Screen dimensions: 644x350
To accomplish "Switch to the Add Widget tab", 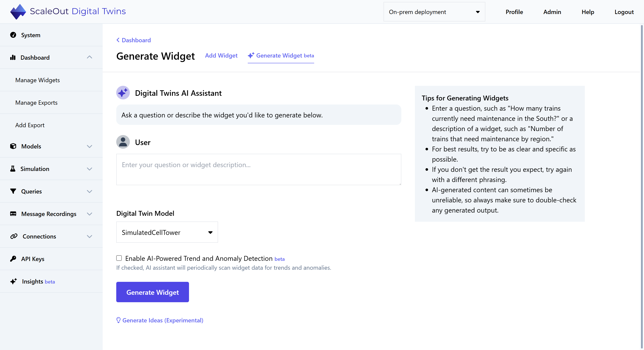I will pyautogui.click(x=221, y=55).
